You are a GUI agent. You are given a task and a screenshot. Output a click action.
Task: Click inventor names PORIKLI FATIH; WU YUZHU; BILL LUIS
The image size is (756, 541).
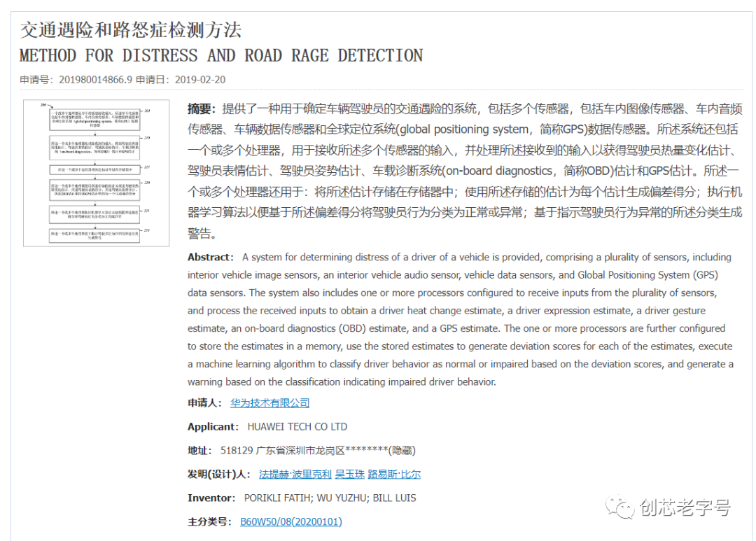coord(330,498)
